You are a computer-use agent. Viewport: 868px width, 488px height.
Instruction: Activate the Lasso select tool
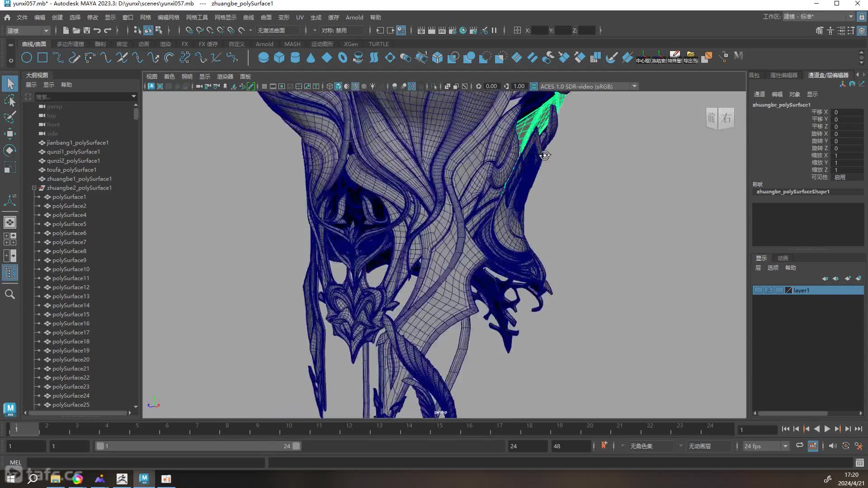coord(10,100)
